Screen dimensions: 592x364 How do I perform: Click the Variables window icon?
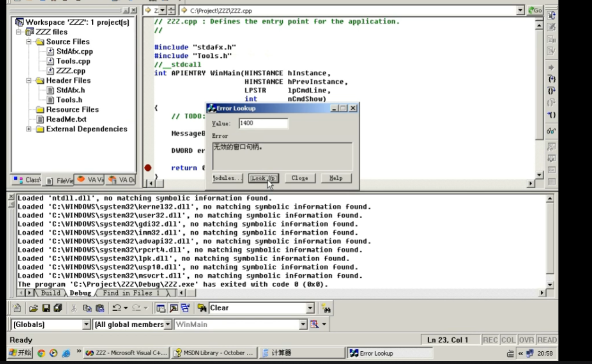(x=552, y=158)
